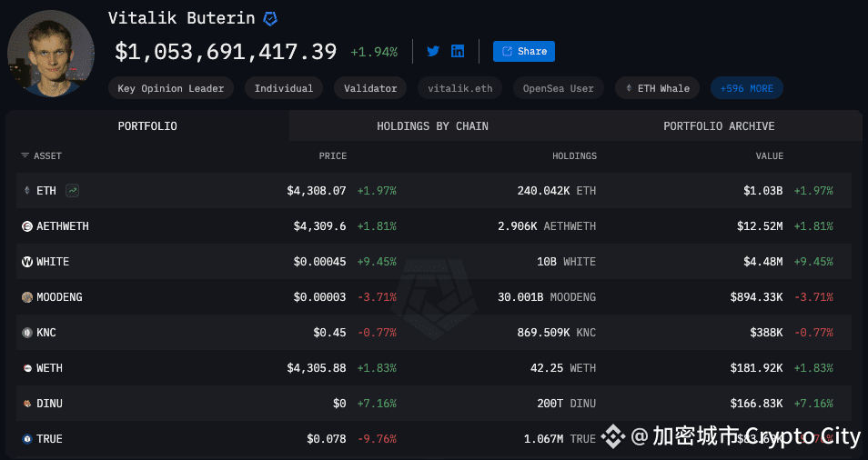This screenshot has width=868, height=460.
Task: Sort by the VALUE column header
Action: click(770, 156)
